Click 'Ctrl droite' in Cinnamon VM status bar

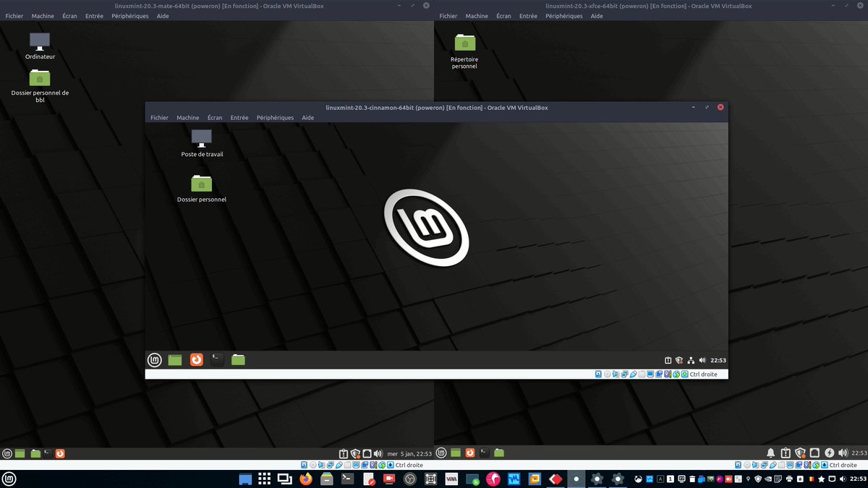(x=704, y=374)
